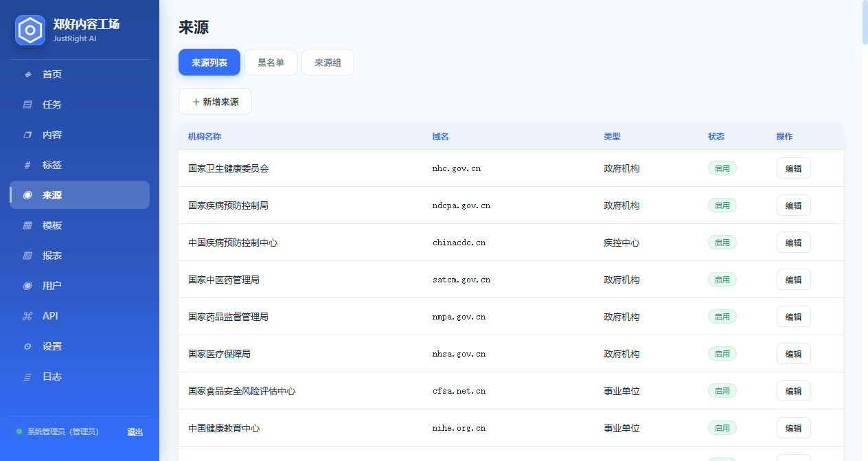Open the 首页 menu item
The width and height of the screenshot is (868, 461).
(x=80, y=74)
